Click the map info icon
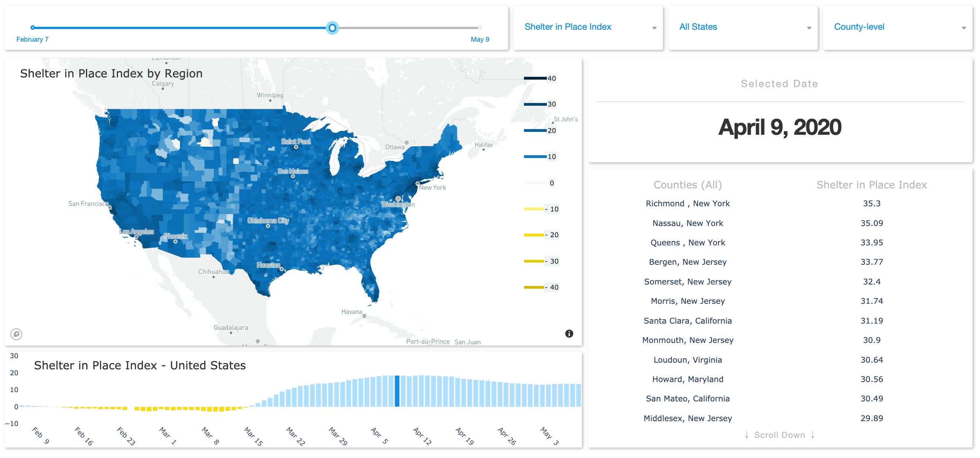980x458 pixels. (x=569, y=334)
